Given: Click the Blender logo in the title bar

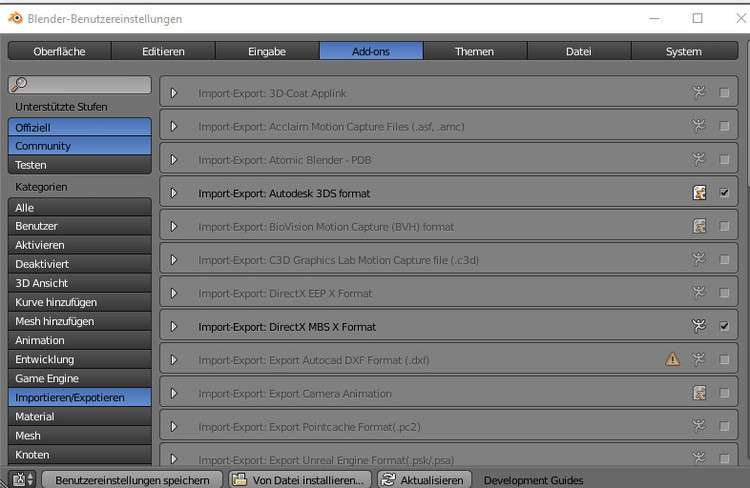Looking at the screenshot, I should point(15,18).
